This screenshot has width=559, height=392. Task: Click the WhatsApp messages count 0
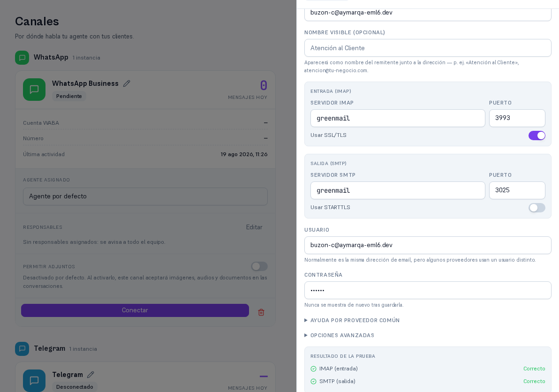(x=264, y=85)
